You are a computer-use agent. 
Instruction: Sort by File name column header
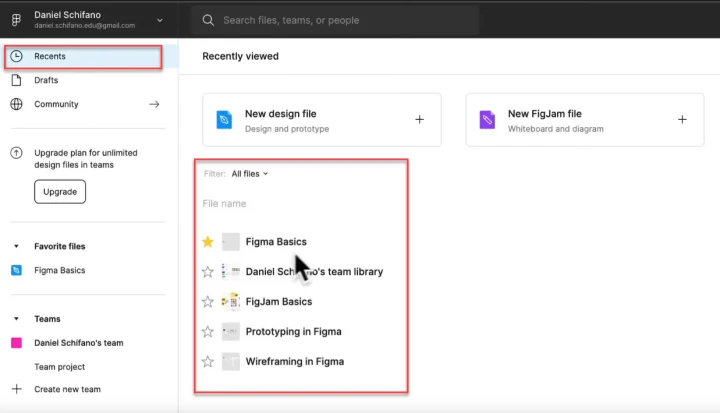(x=224, y=204)
